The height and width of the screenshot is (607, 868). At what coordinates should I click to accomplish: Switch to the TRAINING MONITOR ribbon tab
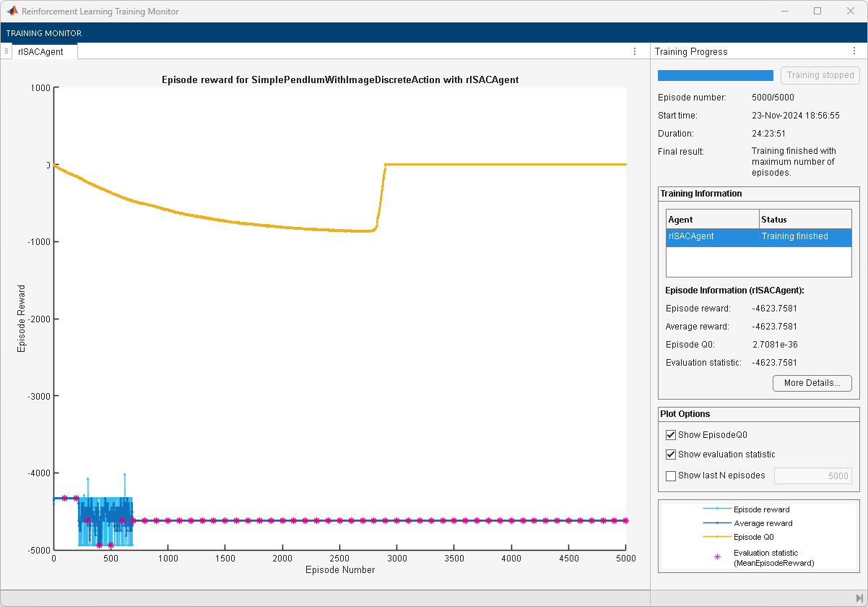point(44,33)
